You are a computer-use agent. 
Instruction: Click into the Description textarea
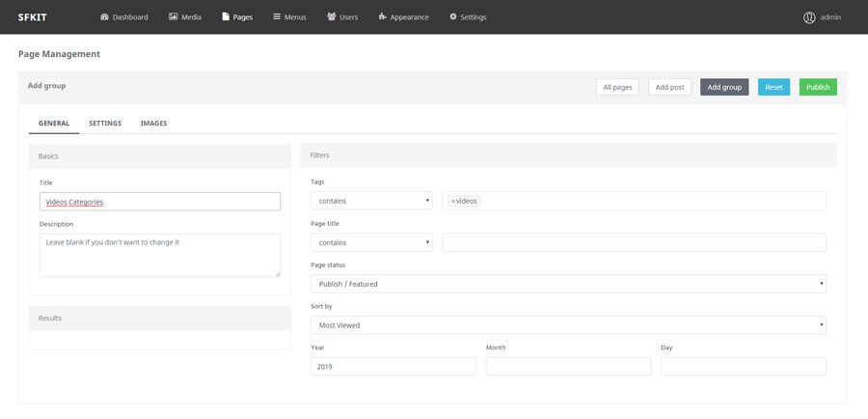click(x=159, y=255)
